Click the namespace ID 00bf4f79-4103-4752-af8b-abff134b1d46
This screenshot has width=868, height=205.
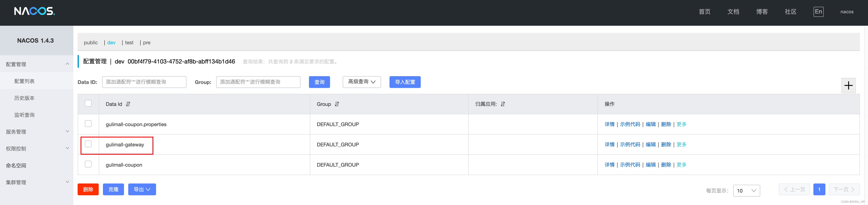click(181, 61)
